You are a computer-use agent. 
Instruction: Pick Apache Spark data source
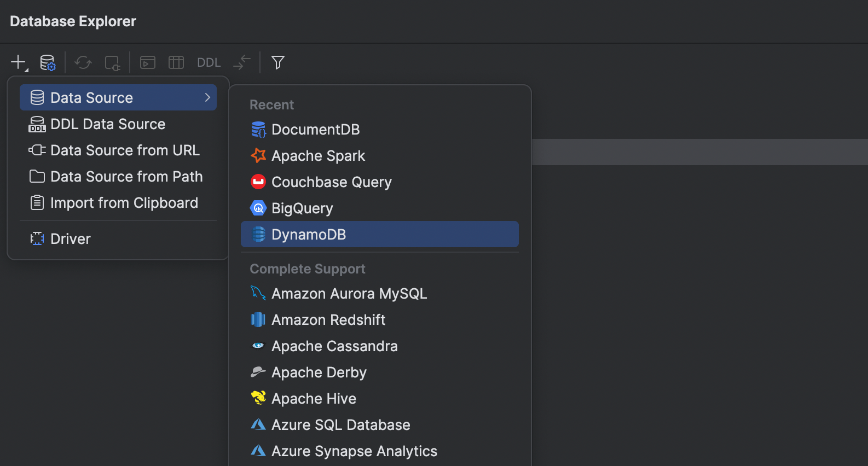coord(318,156)
